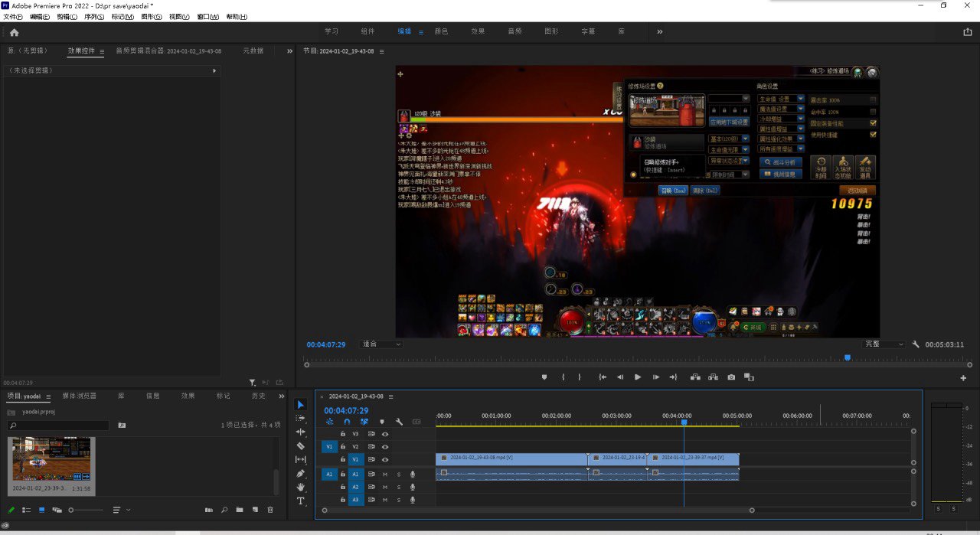Select the Selection tool arrow
The height and width of the screenshot is (535, 980).
click(301, 405)
